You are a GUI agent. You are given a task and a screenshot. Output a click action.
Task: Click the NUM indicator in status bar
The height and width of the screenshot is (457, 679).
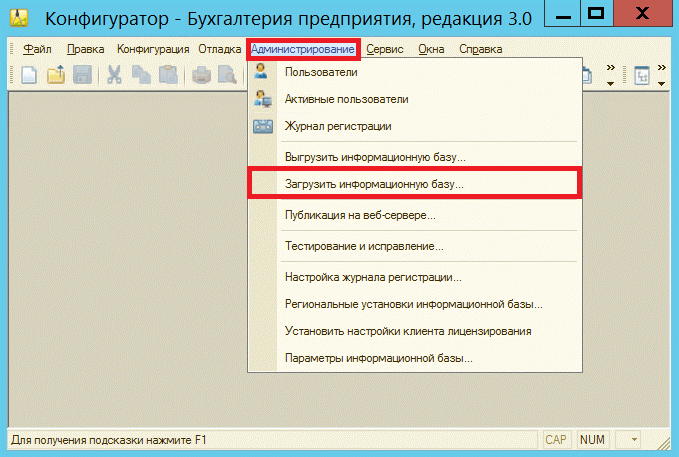[x=592, y=440]
